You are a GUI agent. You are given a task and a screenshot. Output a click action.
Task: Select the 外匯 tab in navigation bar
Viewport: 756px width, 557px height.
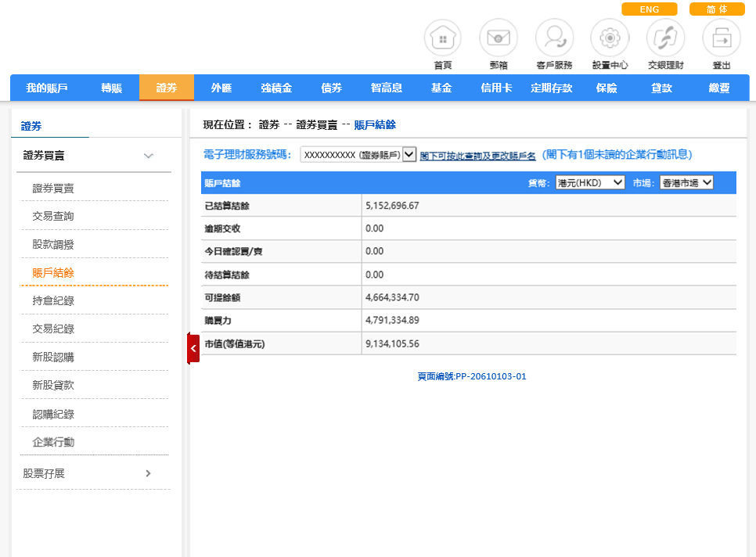[x=221, y=88]
